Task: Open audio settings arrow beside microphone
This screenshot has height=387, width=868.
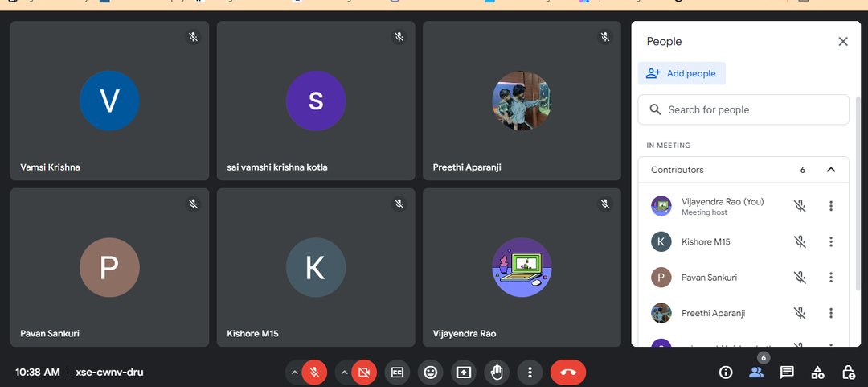Action: tap(294, 372)
